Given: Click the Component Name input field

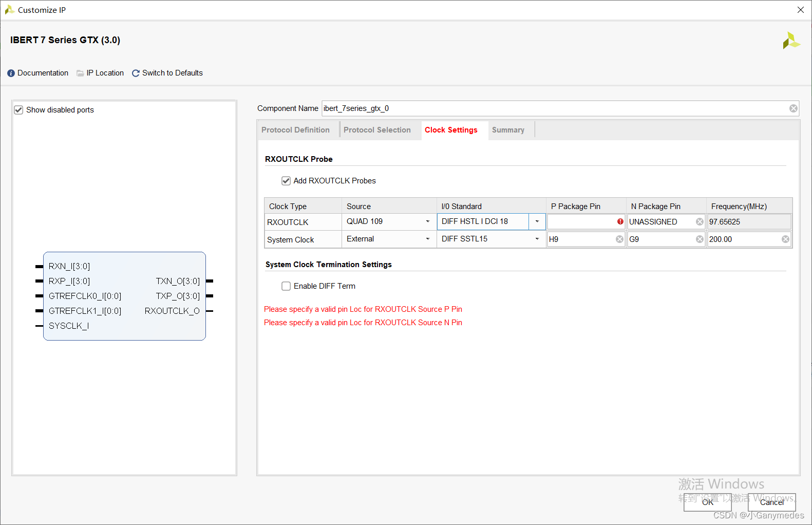Looking at the screenshot, I should point(560,108).
